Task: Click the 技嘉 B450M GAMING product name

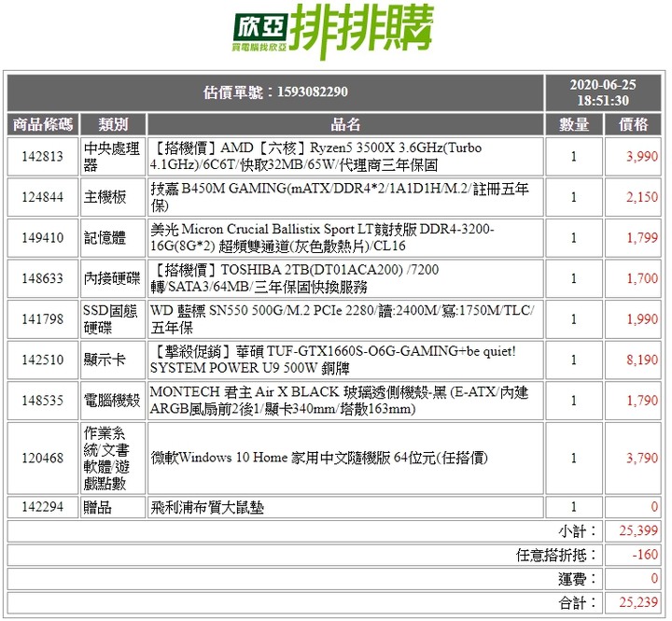Action: click(340, 197)
